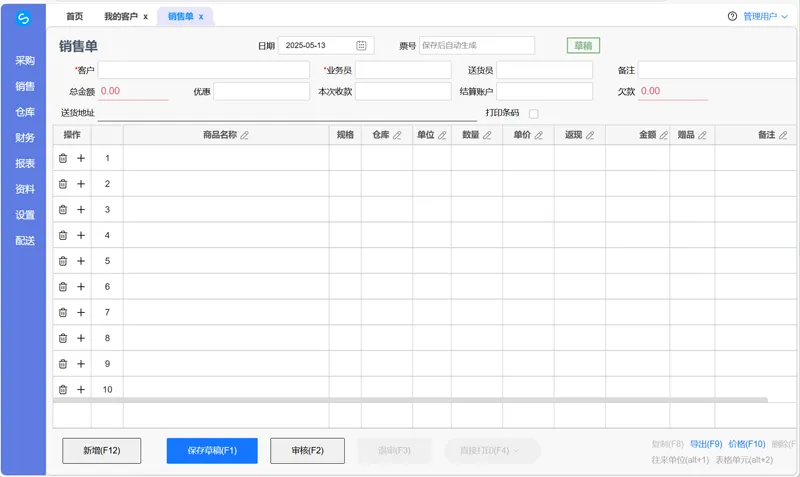The width and height of the screenshot is (800, 477).
Task: Click the edit pencil beside 赠品 column header
Action: (702, 135)
